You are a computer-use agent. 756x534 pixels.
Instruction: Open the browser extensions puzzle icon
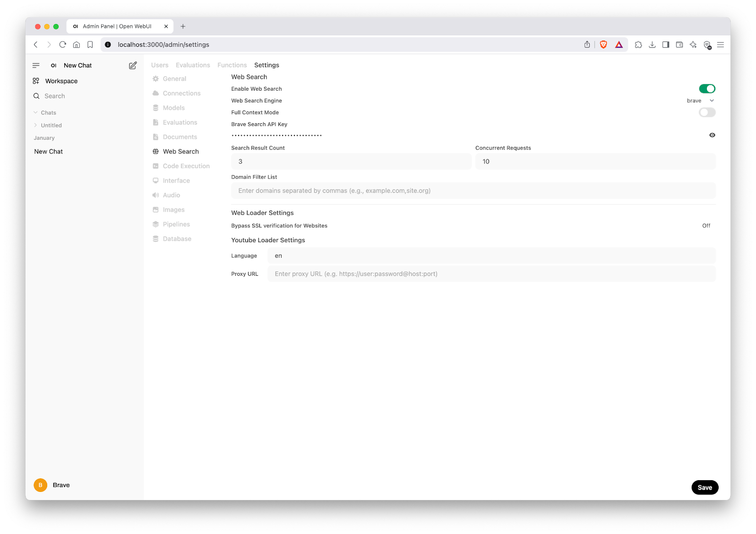point(638,44)
